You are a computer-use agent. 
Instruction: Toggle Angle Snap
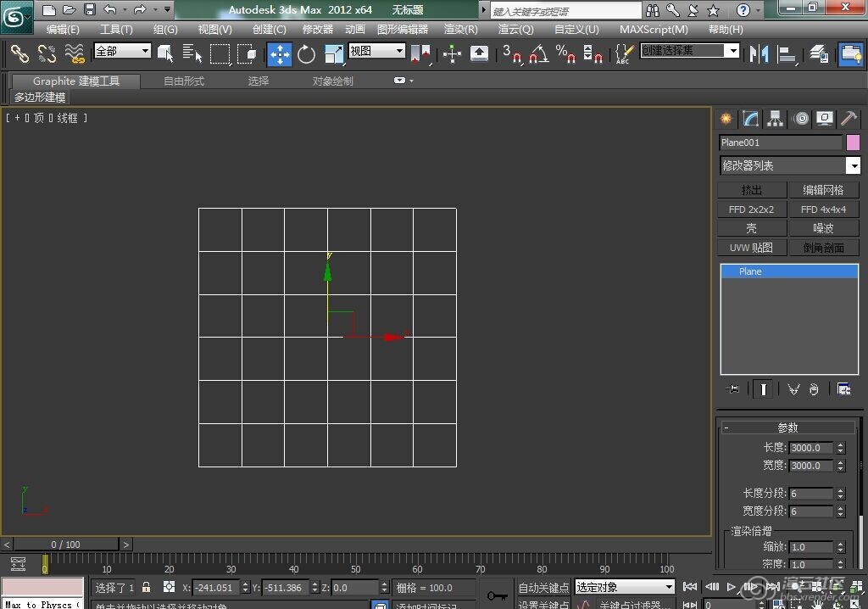click(538, 53)
